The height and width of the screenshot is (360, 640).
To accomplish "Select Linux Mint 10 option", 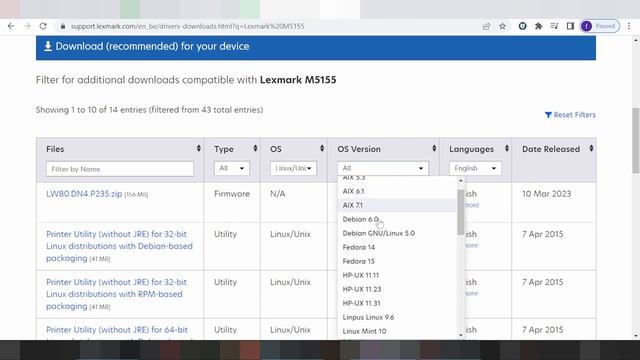I will (397, 331).
